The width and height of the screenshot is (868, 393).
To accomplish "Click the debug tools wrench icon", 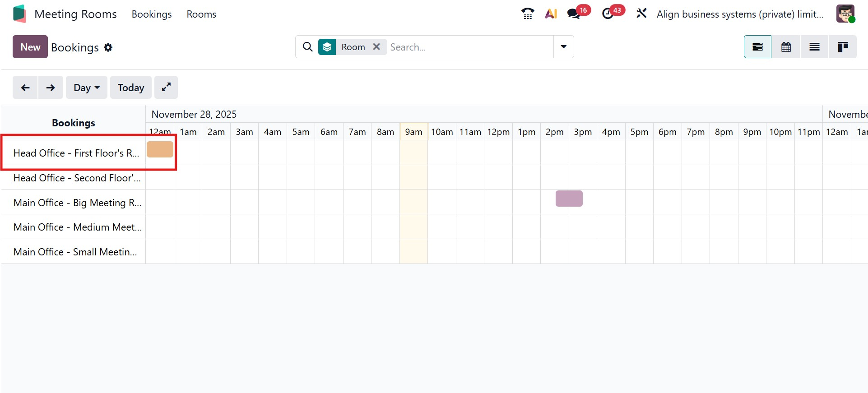I will click(641, 14).
